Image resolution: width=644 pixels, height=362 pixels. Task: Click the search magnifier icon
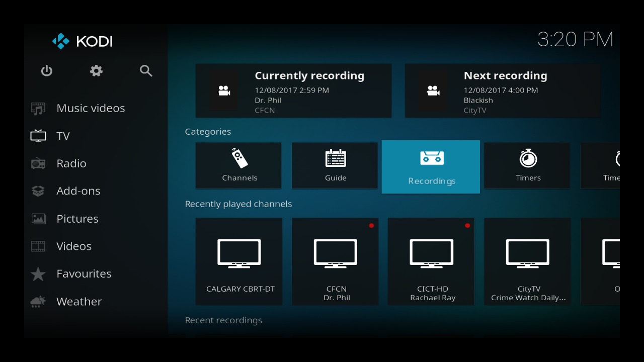[x=146, y=71]
